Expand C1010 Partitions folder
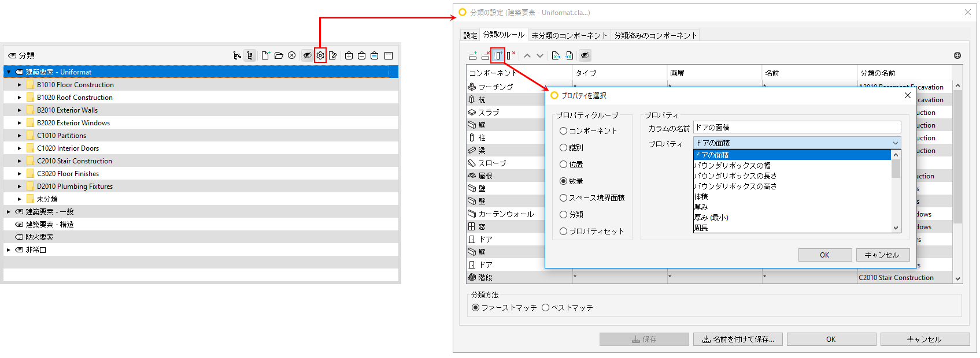Image resolution: width=980 pixels, height=358 pixels. pyautogui.click(x=19, y=136)
